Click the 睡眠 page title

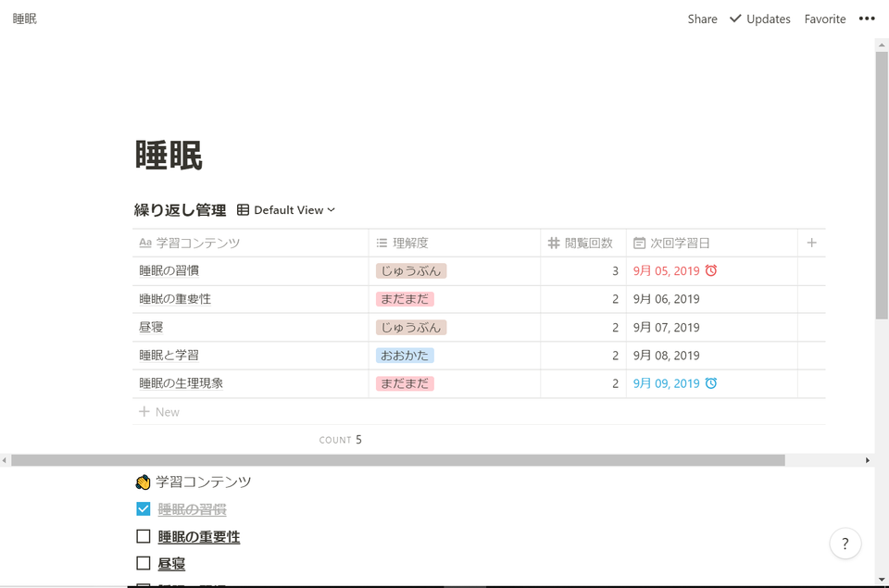[x=169, y=155]
